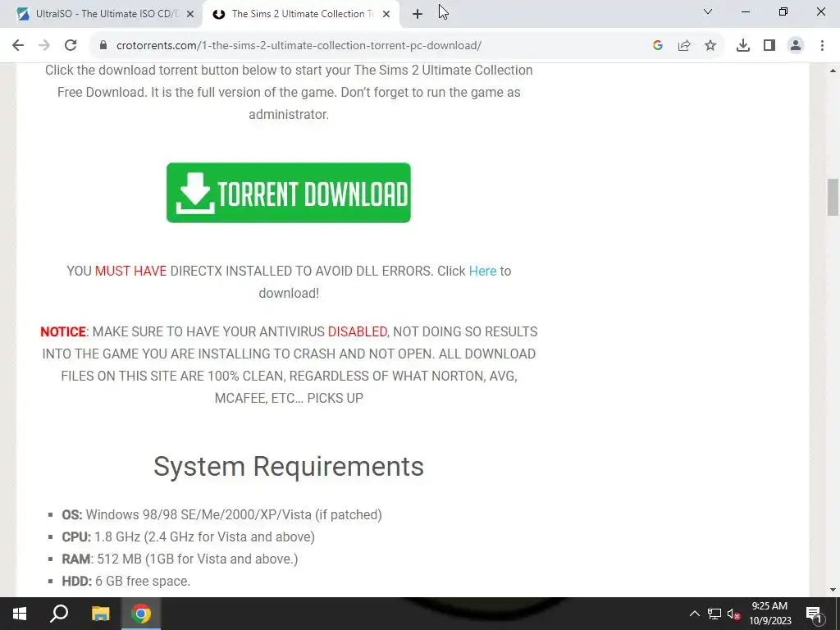840x630 pixels.
Task: Open a new tab
Action: point(418,14)
